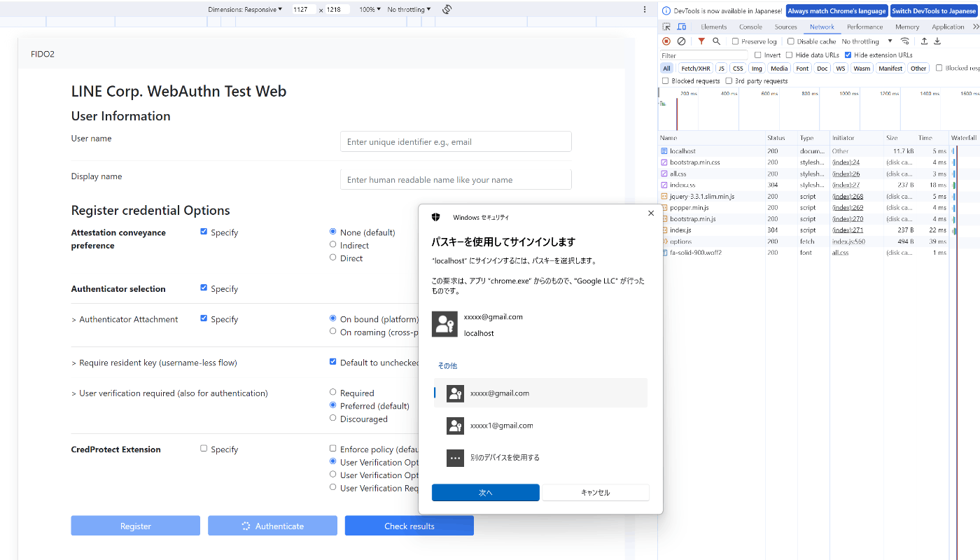This screenshot has height=560, width=980.
Task: Toggle the red filter funnel icon
Action: [701, 41]
